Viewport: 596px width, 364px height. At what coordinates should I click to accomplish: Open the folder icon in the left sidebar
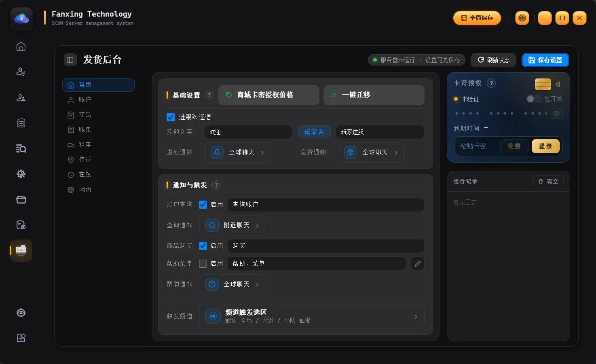click(21, 200)
